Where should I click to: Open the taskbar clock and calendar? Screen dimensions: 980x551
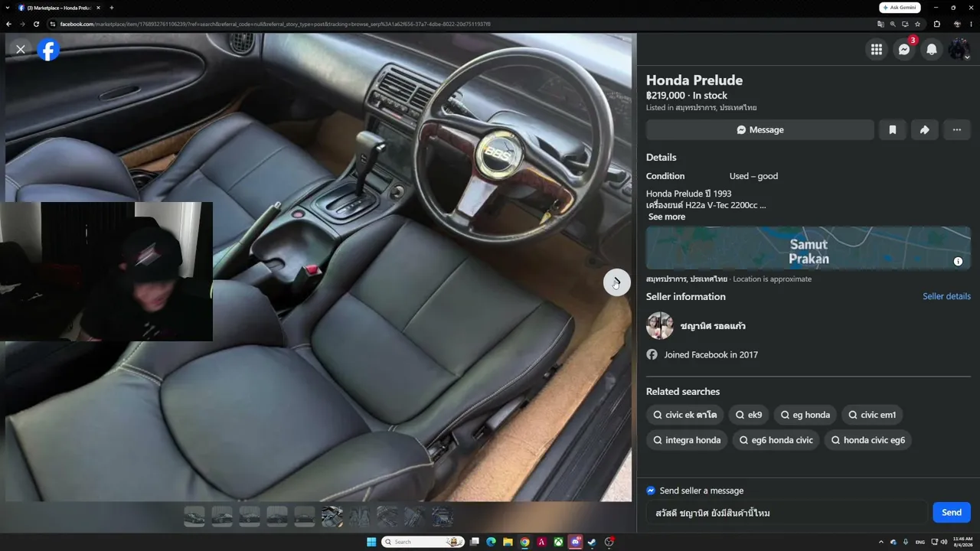coord(962,542)
